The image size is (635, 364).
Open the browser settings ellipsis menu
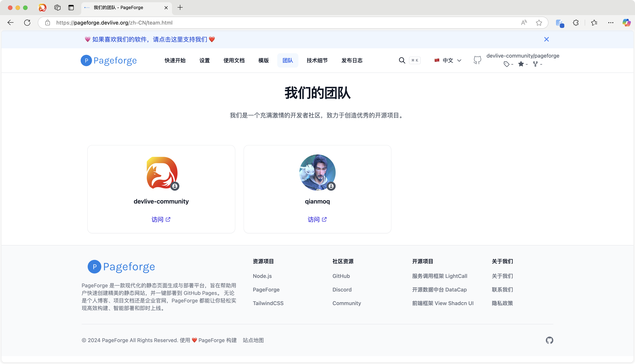pyautogui.click(x=611, y=23)
